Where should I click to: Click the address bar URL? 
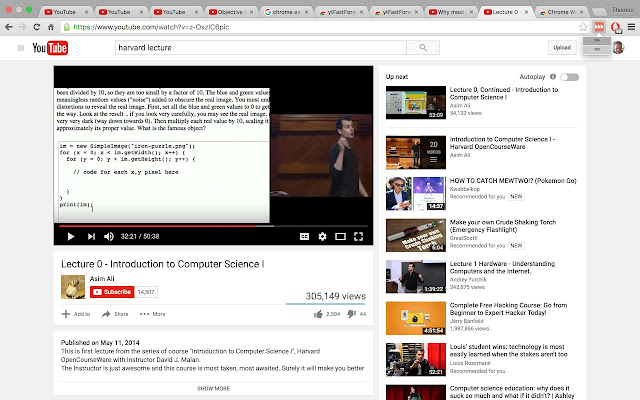pyautogui.click(x=151, y=27)
